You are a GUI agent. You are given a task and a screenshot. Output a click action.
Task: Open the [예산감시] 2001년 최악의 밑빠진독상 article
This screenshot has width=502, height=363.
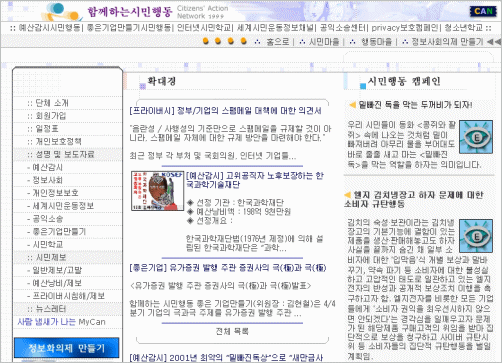click(x=226, y=358)
